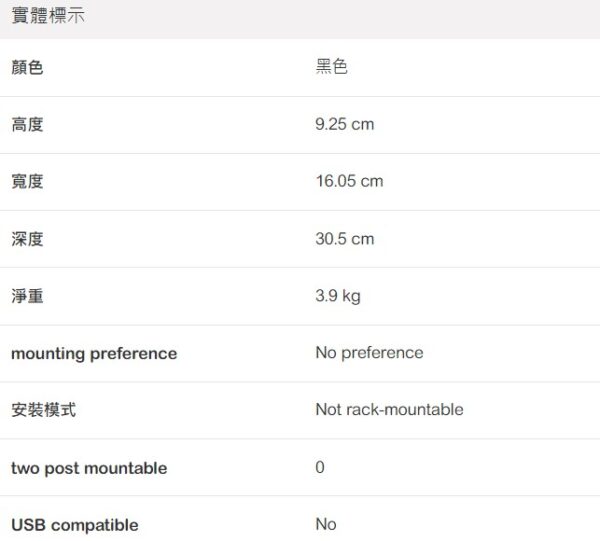Click the 3.9 kg weight value
The width and height of the screenshot is (600, 541).
pos(337,296)
